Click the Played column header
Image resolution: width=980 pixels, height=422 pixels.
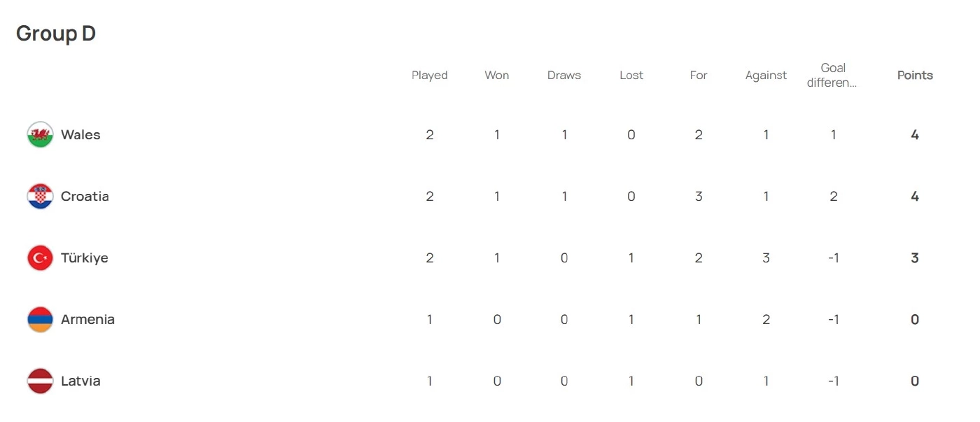click(x=429, y=76)
